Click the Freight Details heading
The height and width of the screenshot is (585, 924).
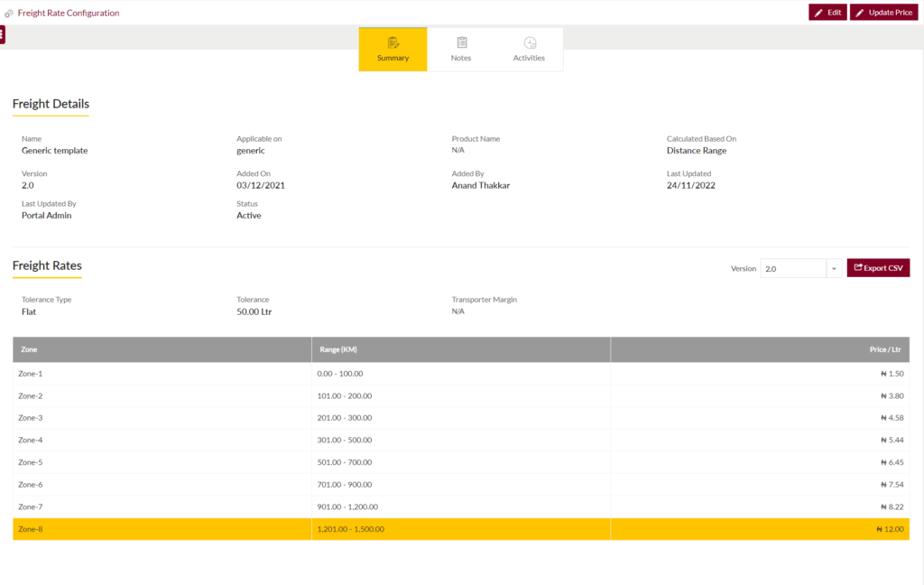51,104
